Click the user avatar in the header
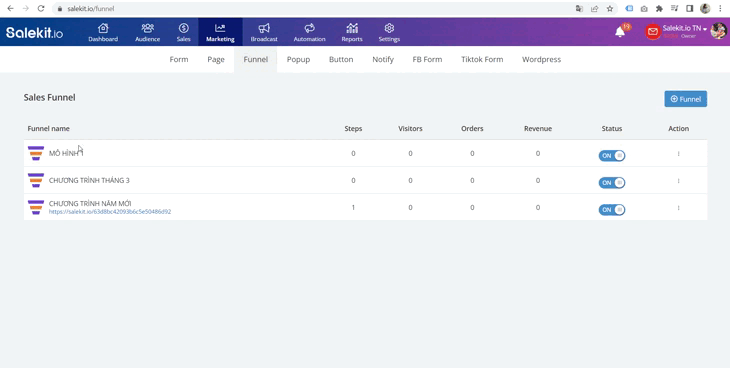 click(718, 31)
